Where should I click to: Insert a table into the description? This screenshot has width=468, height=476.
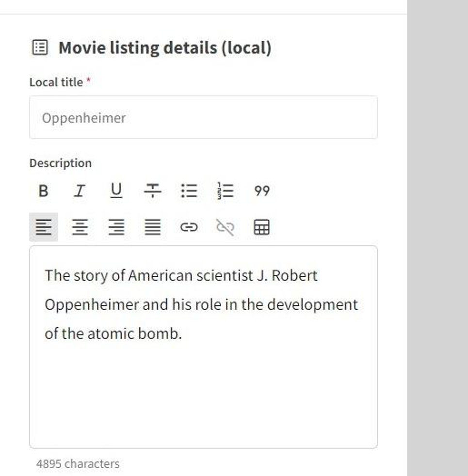tap(261, 227)
